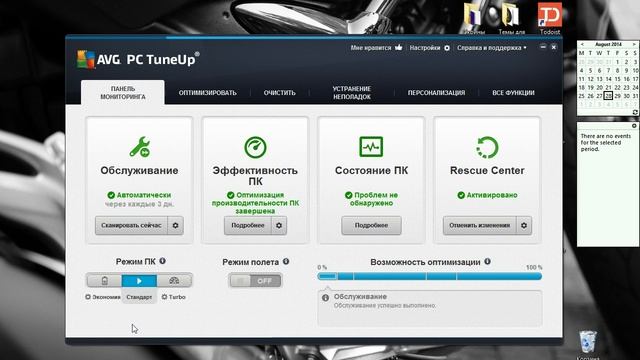Click the Обслуживание status message box
The width and height of the screenshot is (640, 360).
click(430, 309)
